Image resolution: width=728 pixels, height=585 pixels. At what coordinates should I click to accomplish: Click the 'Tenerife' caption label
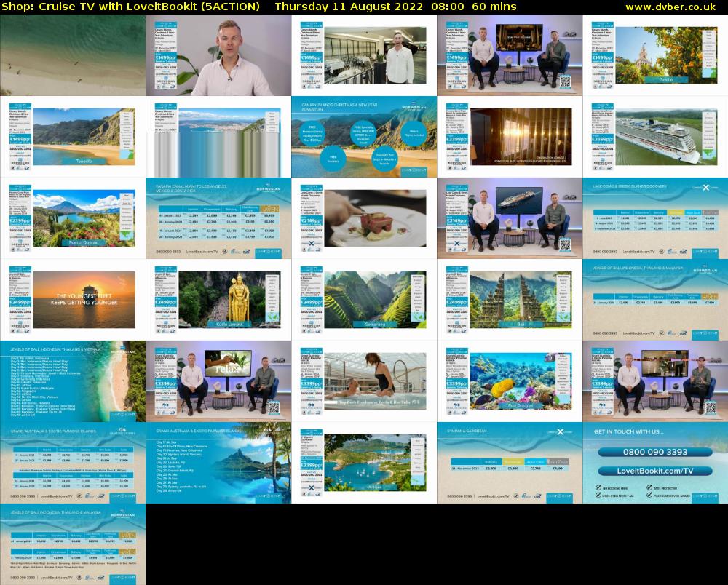click(84, 161)
